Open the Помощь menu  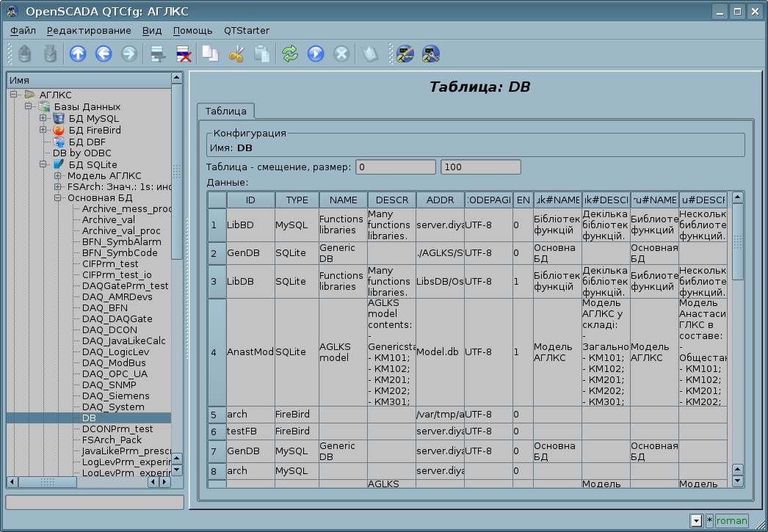[192, 30]
